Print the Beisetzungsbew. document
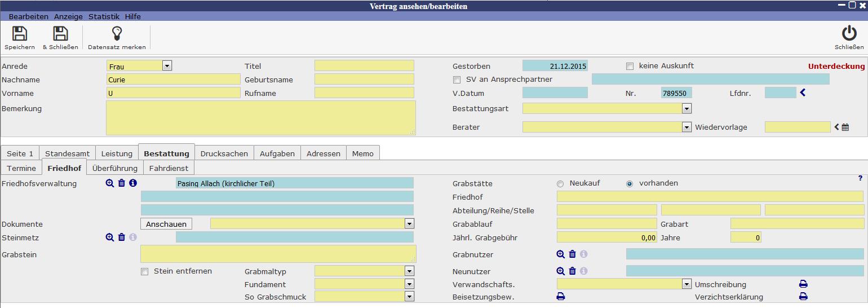Image resolution: width=868 pixels, height=308 pixels. pyautogui.click(x=561, y=297)
